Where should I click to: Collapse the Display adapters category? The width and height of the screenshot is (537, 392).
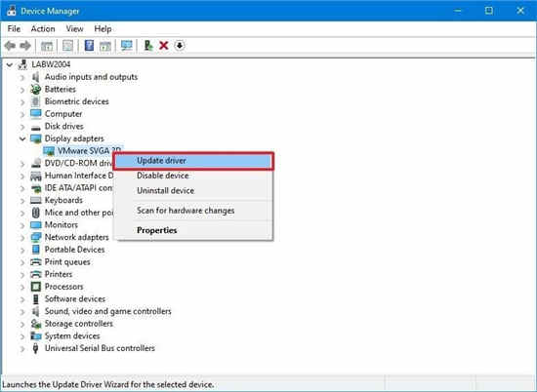coord(22,138)
